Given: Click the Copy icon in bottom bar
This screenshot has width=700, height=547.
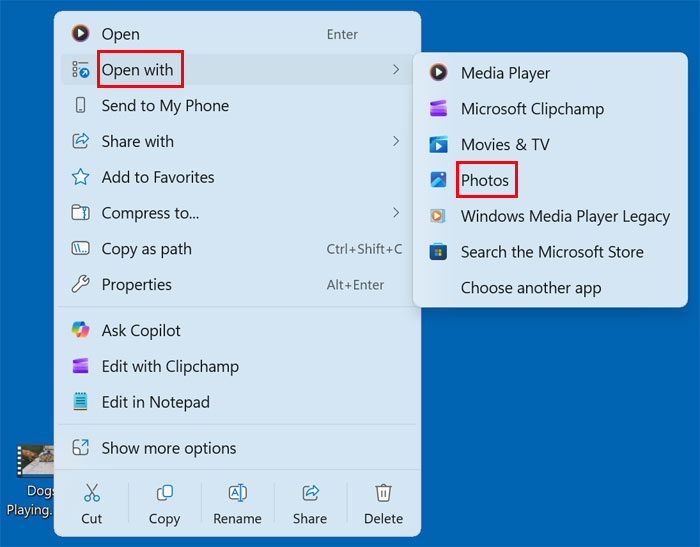Looking at the screenshot, I should click(164, 493).
